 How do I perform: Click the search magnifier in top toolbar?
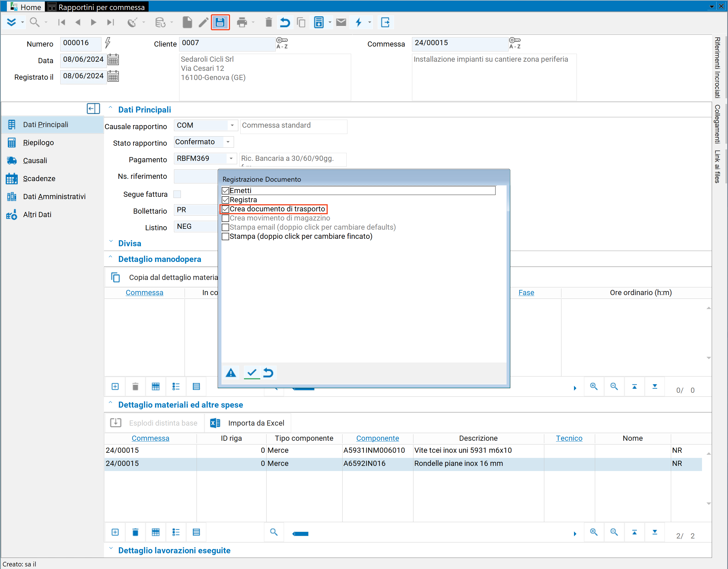pyautogui.click(x=34, y=22)
